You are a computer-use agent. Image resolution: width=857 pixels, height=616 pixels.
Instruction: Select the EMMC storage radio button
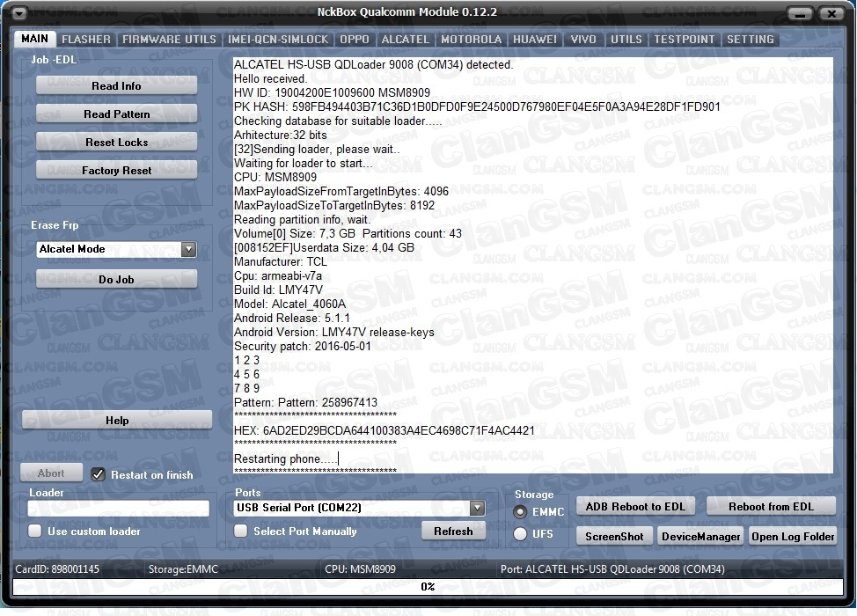(520, 512)
